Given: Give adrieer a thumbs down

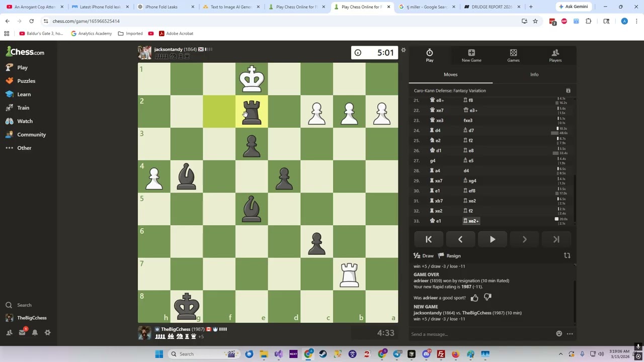Looking at the screenshot, I should [488, 298].
